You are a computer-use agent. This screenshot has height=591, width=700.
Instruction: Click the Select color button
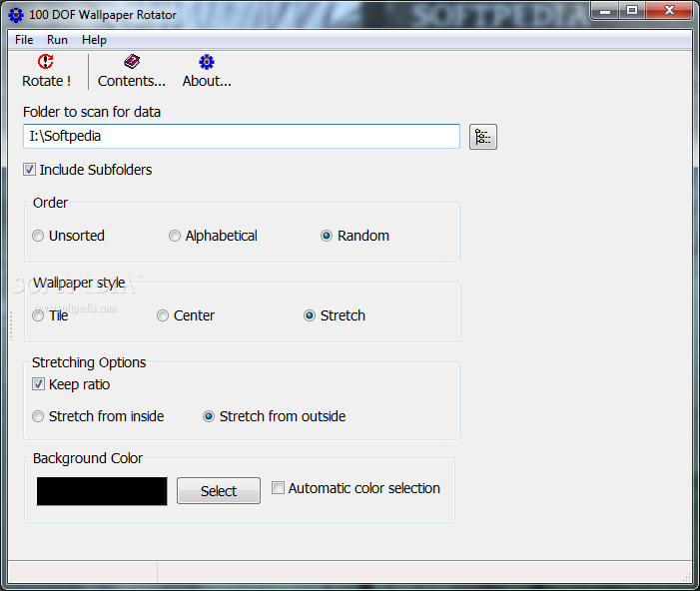tap(219, 491)
